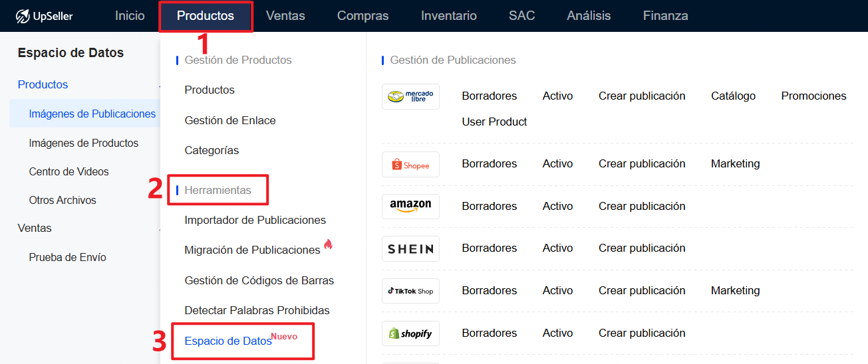Open the Ventas top menu

pyautogui.click(x=285, y=16)
